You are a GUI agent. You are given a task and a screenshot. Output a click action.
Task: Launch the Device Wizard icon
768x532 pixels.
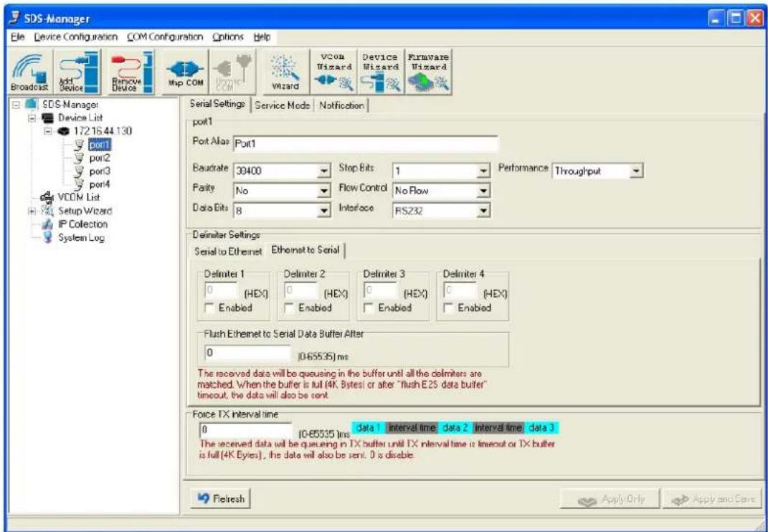click(x=379, y=72)
